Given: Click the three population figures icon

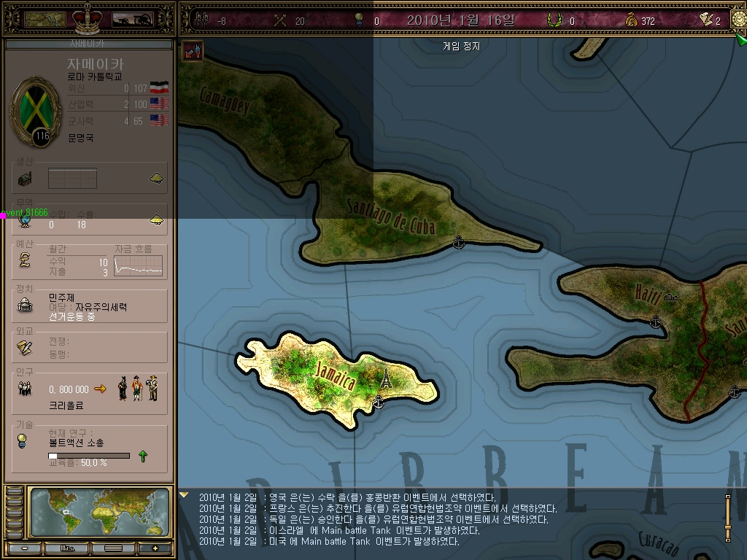Looking at the screenshot, I should coord(138,388).
